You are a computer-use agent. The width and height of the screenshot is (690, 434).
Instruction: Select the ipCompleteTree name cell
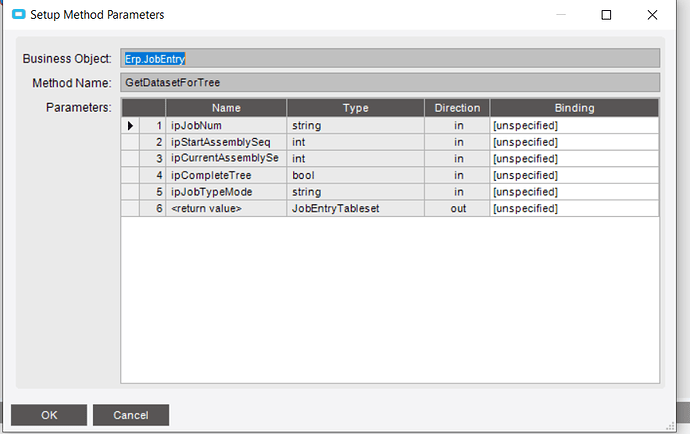(x=226, y=175)
